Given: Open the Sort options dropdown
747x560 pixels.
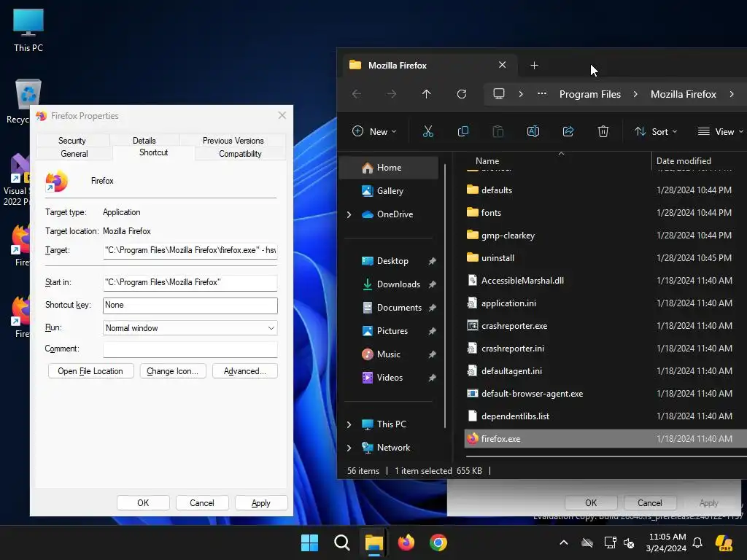Looking at the screenshot, I should (656, 131).
